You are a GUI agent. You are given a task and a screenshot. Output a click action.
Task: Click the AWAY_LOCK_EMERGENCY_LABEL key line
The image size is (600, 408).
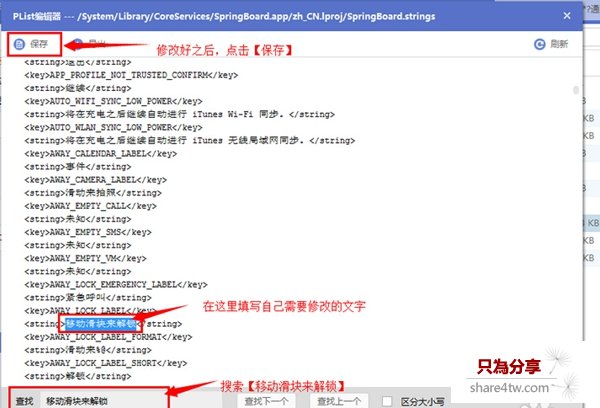[116, 284]
